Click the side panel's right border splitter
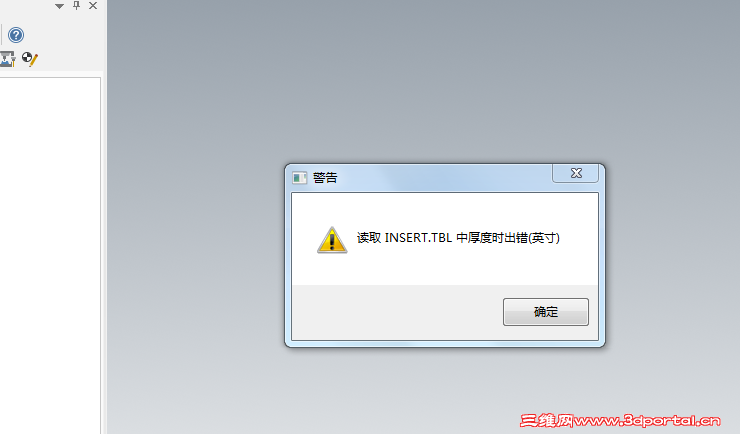This screenshot has height=434, width=740. click(x=105, y=217)
